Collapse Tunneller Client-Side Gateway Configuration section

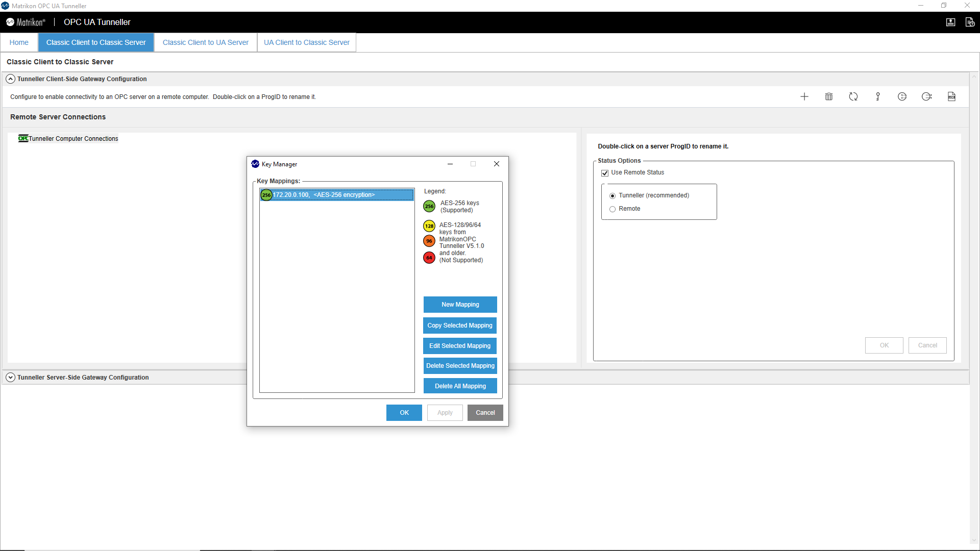tap(10, 79)
